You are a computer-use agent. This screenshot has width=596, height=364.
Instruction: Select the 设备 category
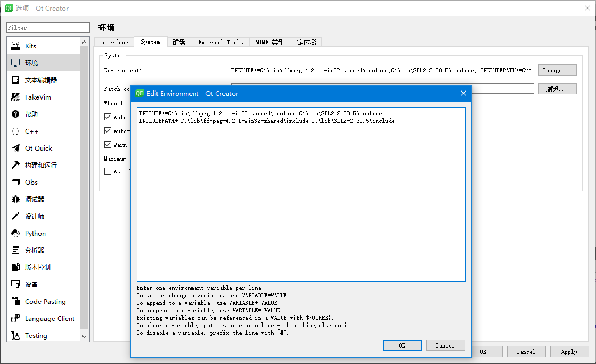(44, 284)
